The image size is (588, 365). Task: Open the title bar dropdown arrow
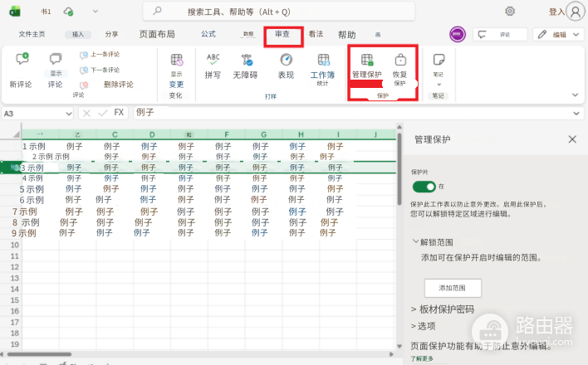96,12
